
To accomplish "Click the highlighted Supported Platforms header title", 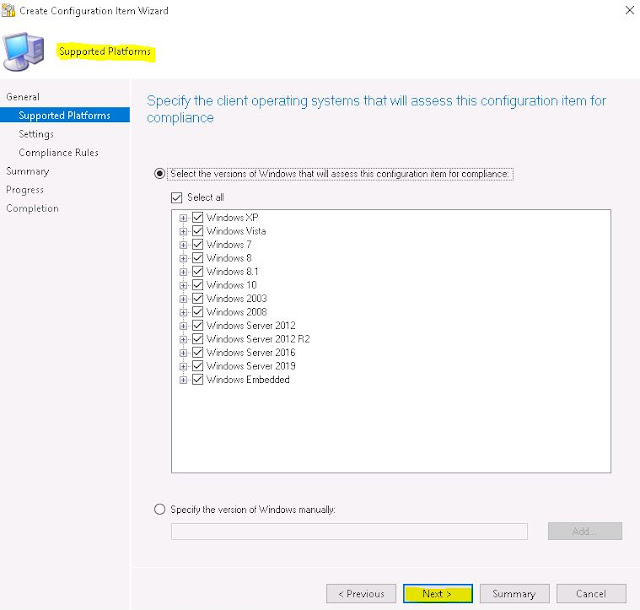I will (x=105, y=51).
